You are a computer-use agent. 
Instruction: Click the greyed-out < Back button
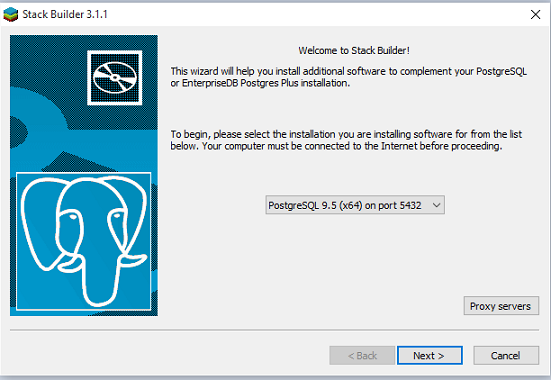[362, 355]
